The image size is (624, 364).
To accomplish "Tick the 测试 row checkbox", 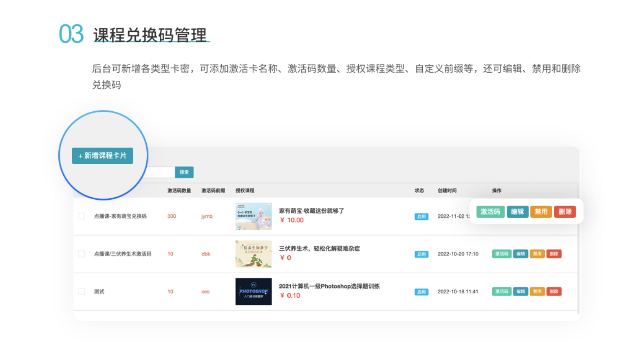I will pos(82,291).
